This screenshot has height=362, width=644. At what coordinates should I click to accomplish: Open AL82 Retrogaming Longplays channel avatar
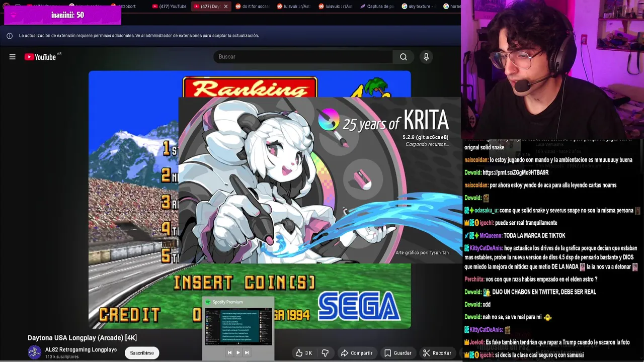(x=34, y=352)
